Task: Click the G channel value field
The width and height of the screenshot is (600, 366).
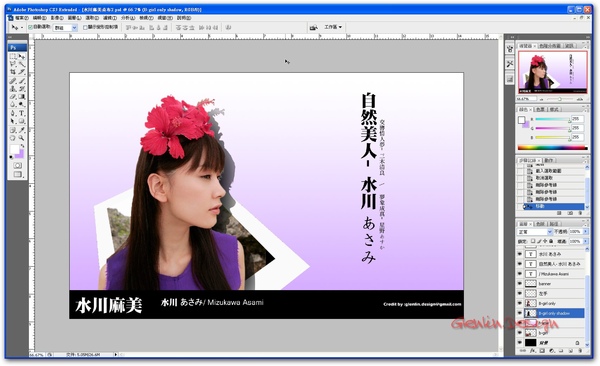Action: (577, 128)
